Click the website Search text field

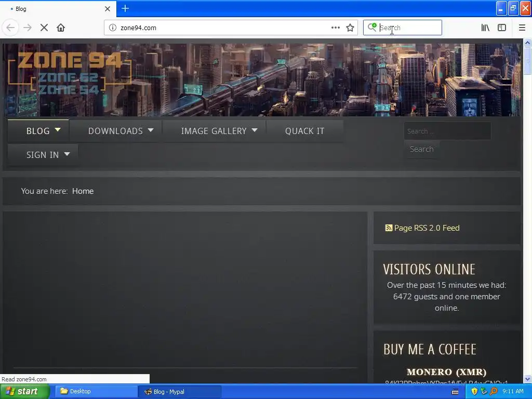447,131
